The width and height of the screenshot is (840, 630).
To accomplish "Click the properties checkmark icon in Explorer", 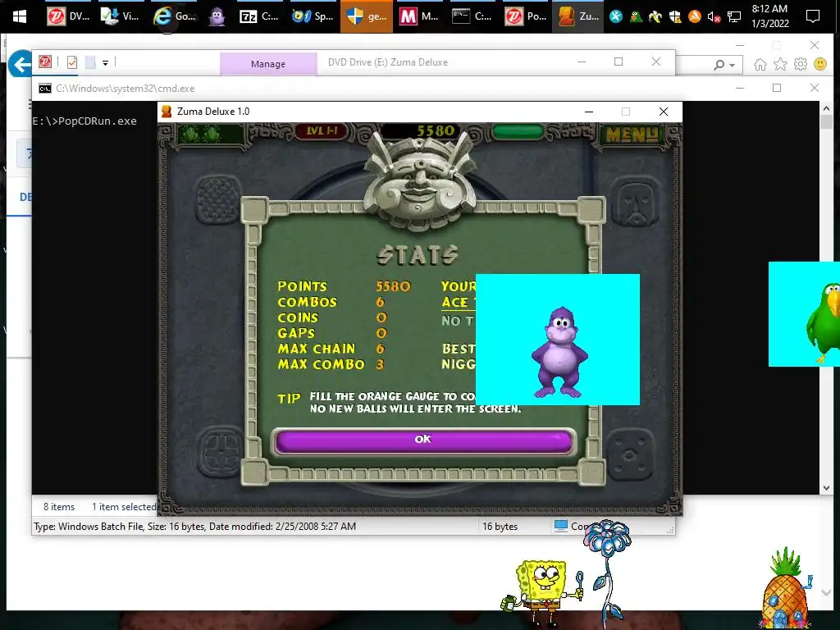I will 72,62.
